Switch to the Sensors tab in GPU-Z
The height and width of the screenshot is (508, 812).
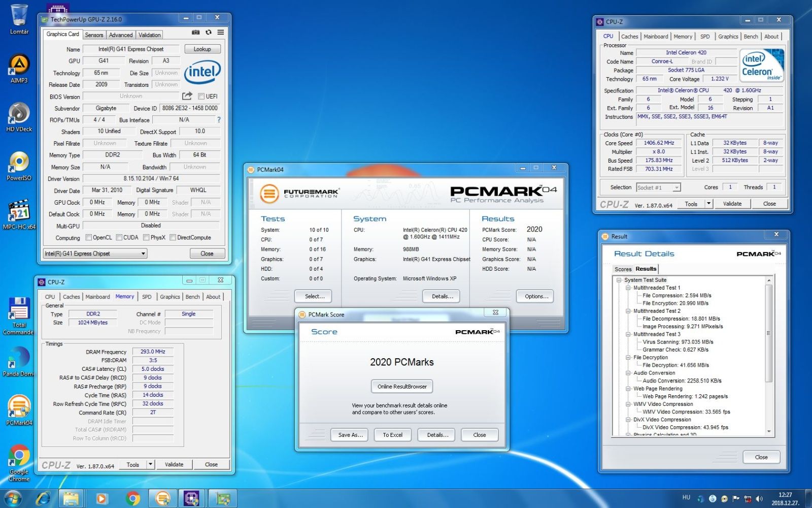94,35
